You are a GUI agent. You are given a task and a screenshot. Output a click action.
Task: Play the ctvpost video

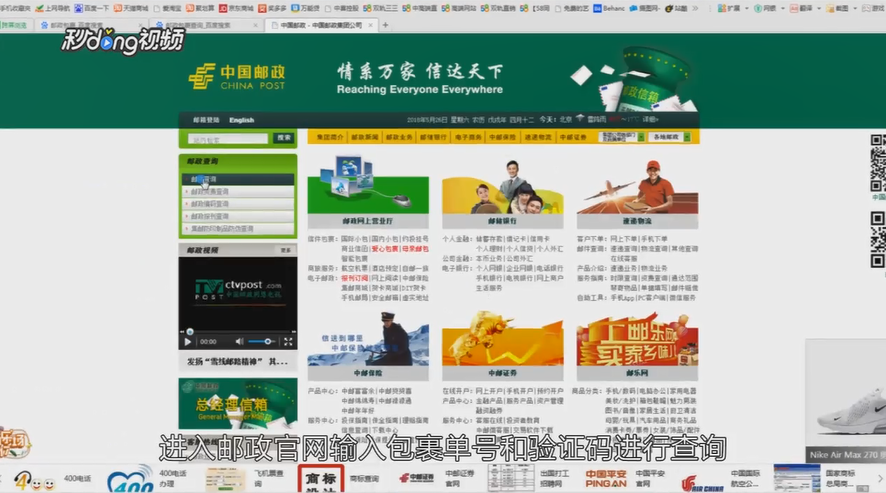coord(188,341)
